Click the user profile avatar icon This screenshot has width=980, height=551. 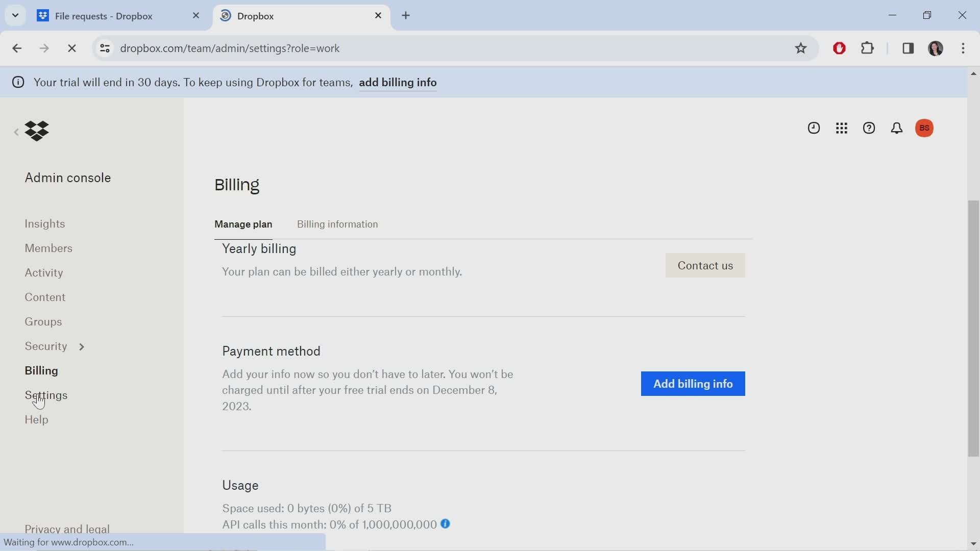(x=925, y=128)
